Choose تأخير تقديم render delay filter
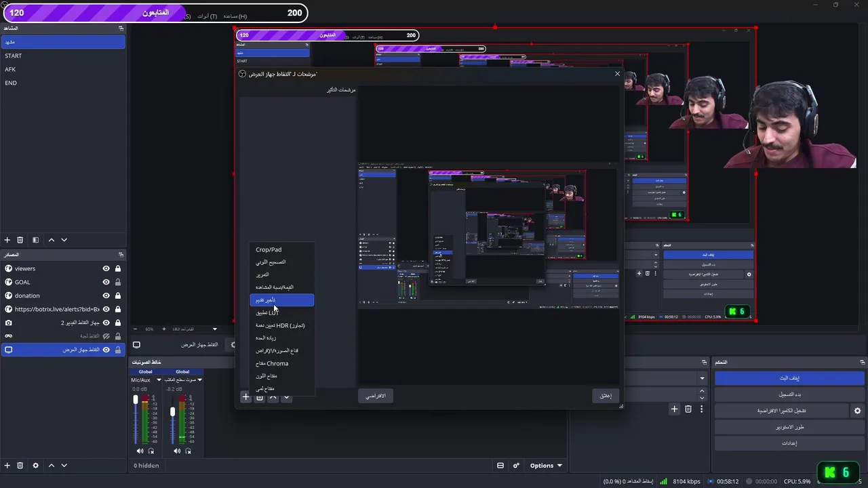The image size is (868, 488). [x=281, y=300]
